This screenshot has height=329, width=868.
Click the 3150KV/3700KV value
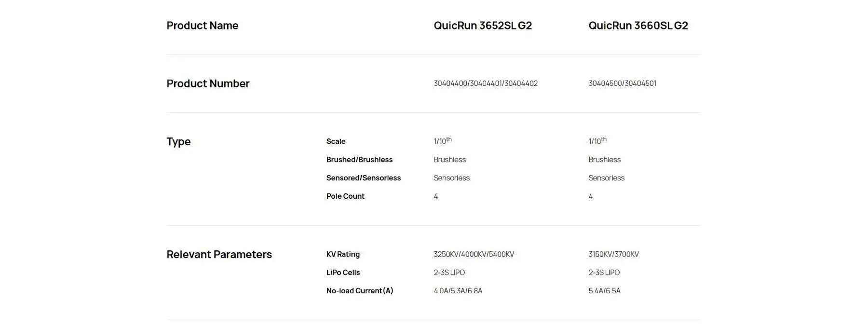(613, 254)
